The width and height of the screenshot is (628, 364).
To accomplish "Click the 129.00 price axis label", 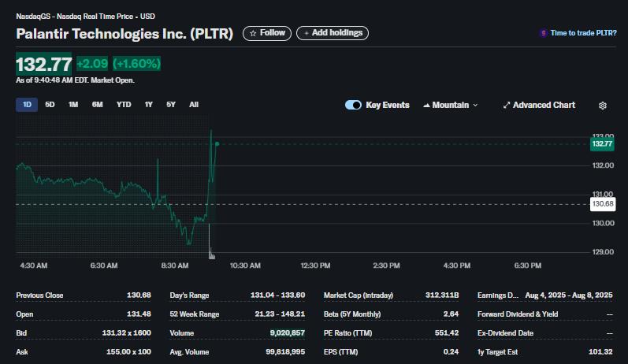I will pos(603,252).
